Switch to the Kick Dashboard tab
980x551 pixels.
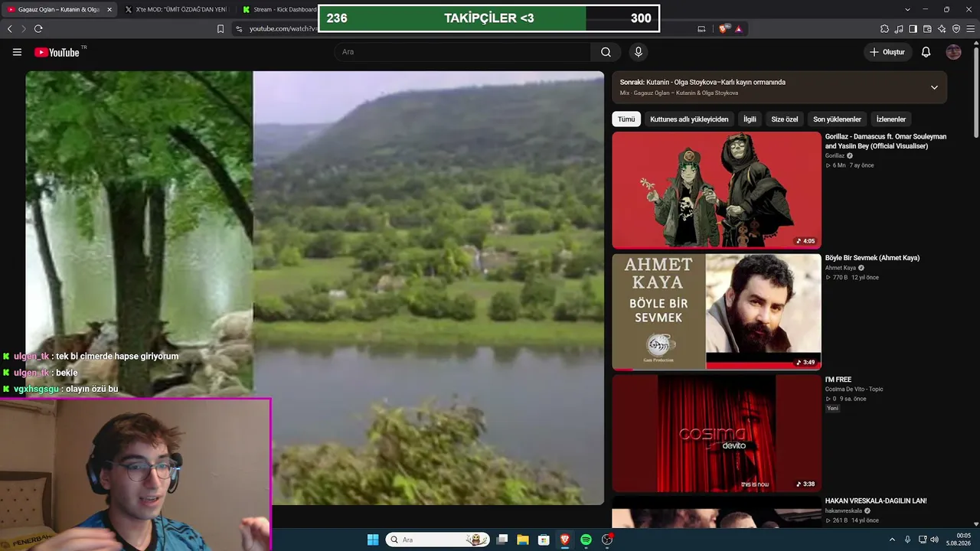[277, 9]
